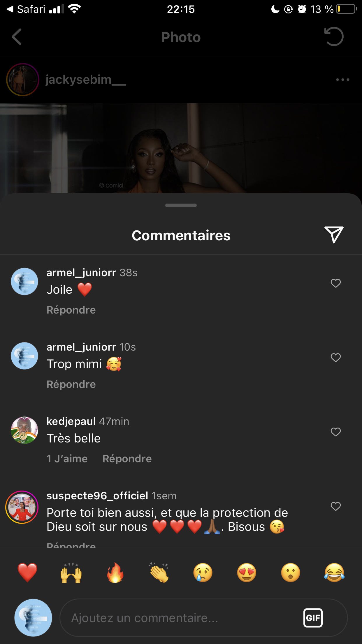Like the "Trop mimi" comment
Viewport: 362px width, 644px height.
335,358
